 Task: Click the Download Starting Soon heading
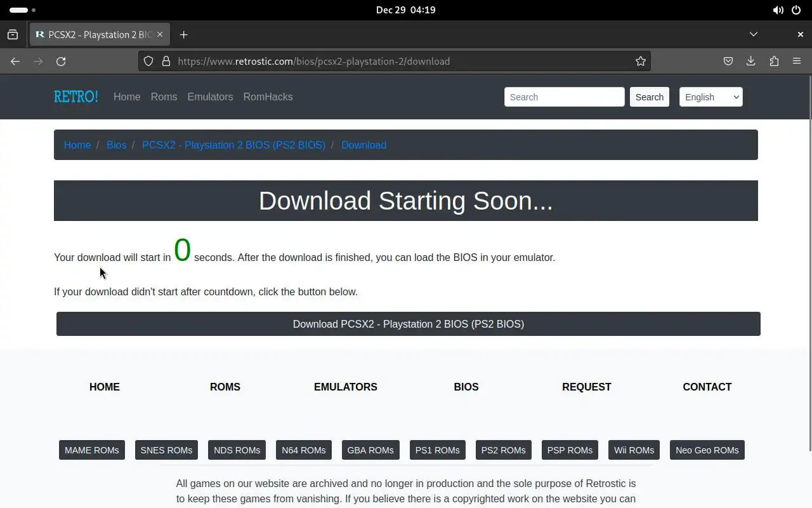pyautogui.click(x=406, y=201)
